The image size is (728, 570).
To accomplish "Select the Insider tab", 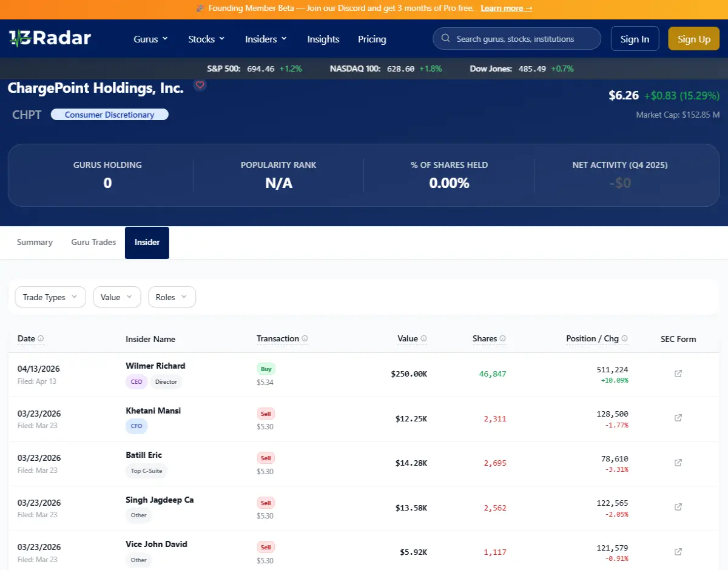I will [x=147, y=243].
